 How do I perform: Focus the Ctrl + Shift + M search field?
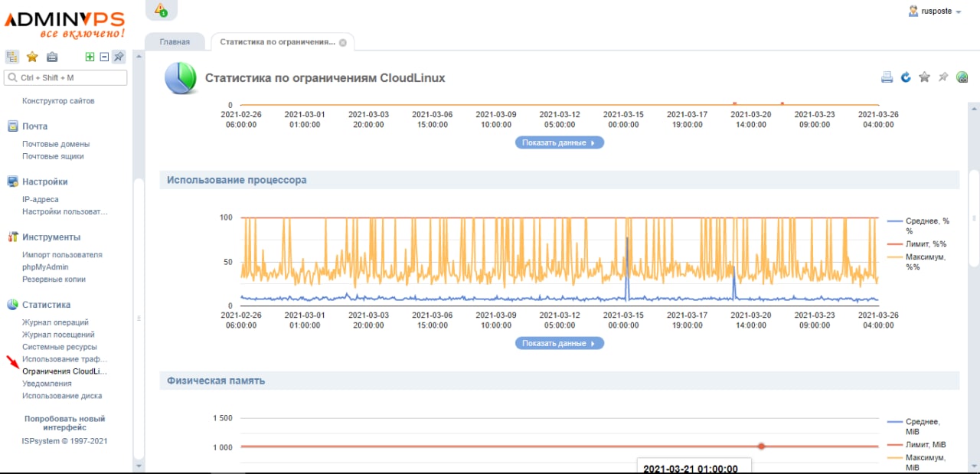point(66,77)
